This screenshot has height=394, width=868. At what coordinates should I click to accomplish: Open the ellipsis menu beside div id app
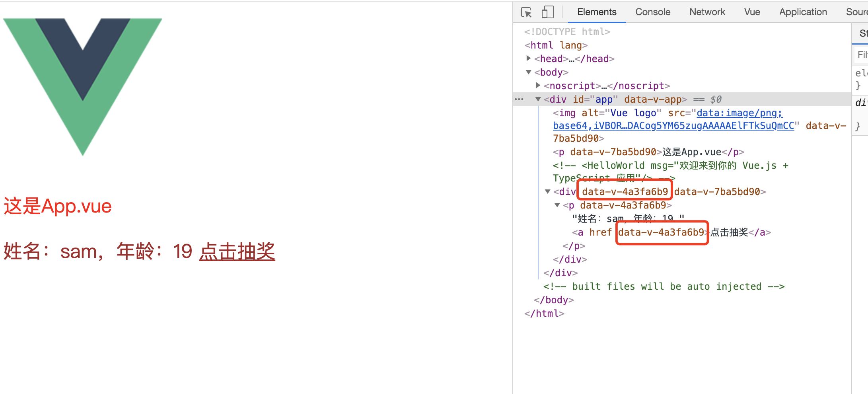pyautogui.click(x=519, y=99)
